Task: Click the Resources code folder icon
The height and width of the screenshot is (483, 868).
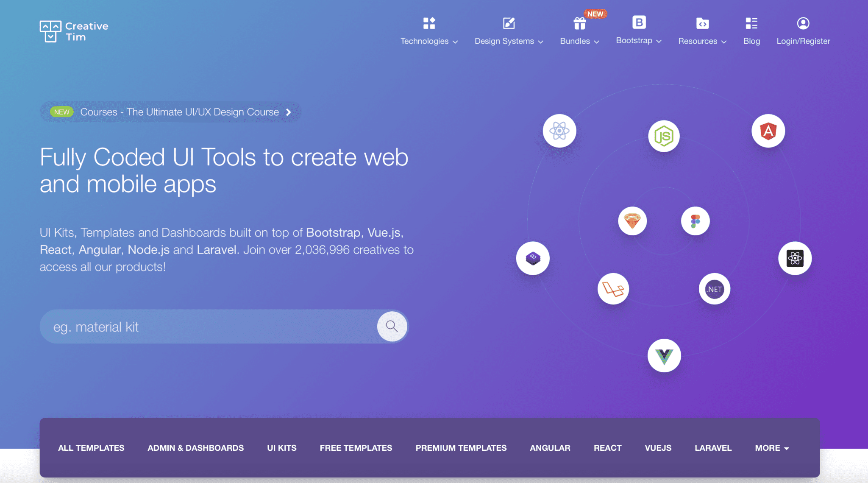Action: point(702,23)
